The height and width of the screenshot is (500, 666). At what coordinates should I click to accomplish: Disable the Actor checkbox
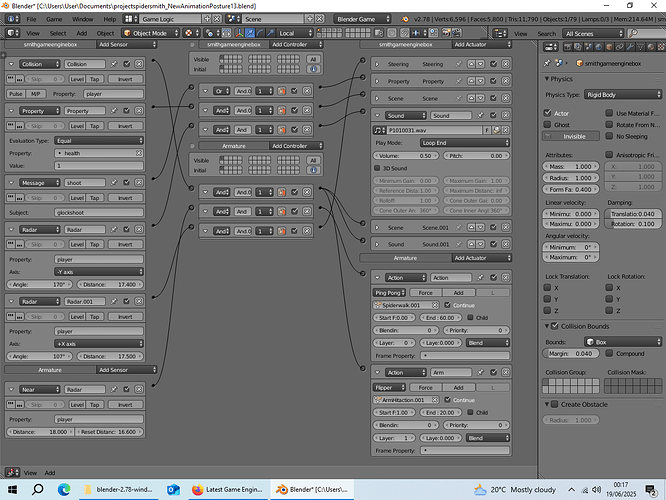(547, 113)
